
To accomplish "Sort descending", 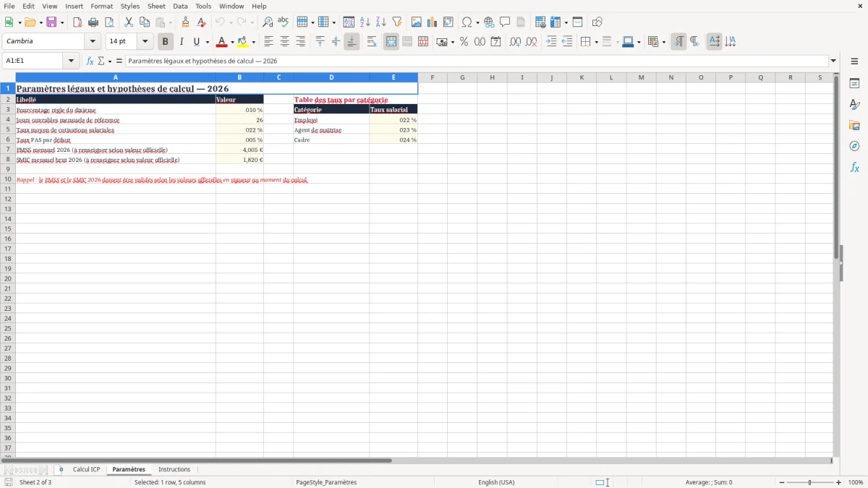I will click(380, 22).
